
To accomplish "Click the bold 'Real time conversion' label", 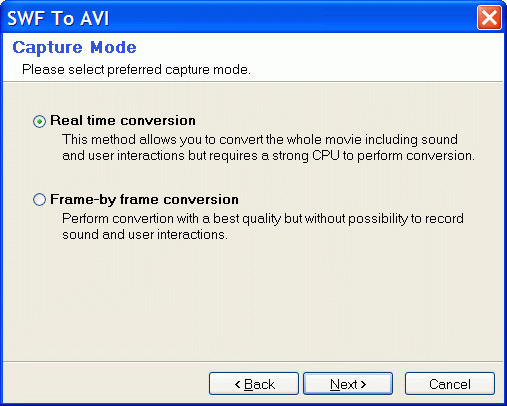I will pos(123,120).
